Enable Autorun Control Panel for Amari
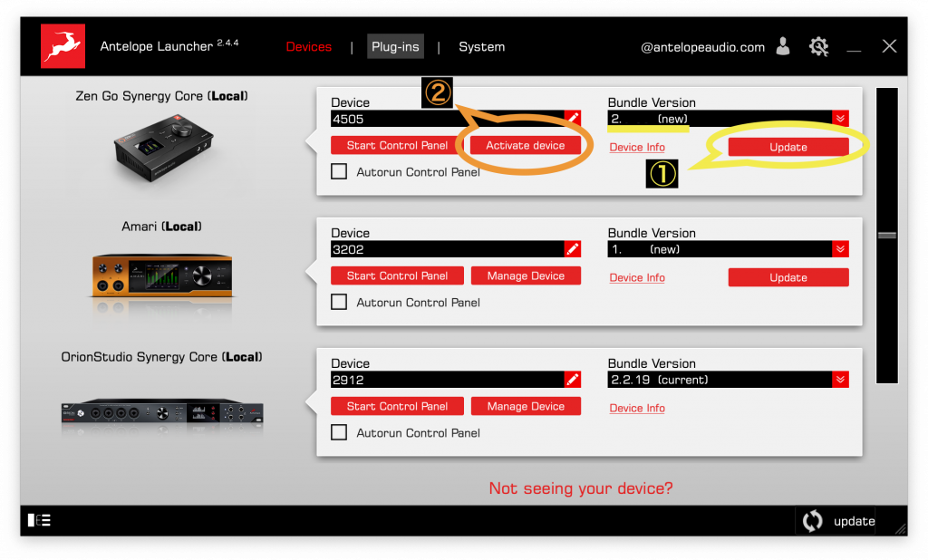 pyautogui.click(x=339, y=302)
